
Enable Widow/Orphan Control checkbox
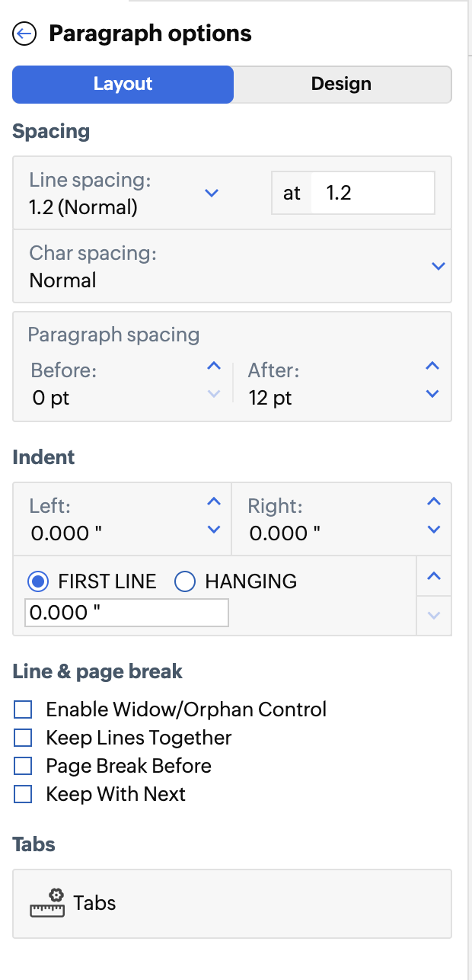24,710
